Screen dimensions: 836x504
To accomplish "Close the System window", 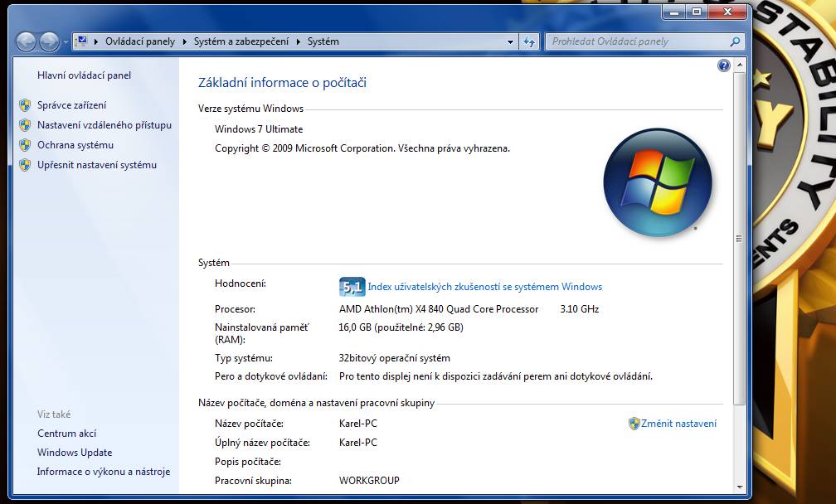I will click(x=728, y=12).
